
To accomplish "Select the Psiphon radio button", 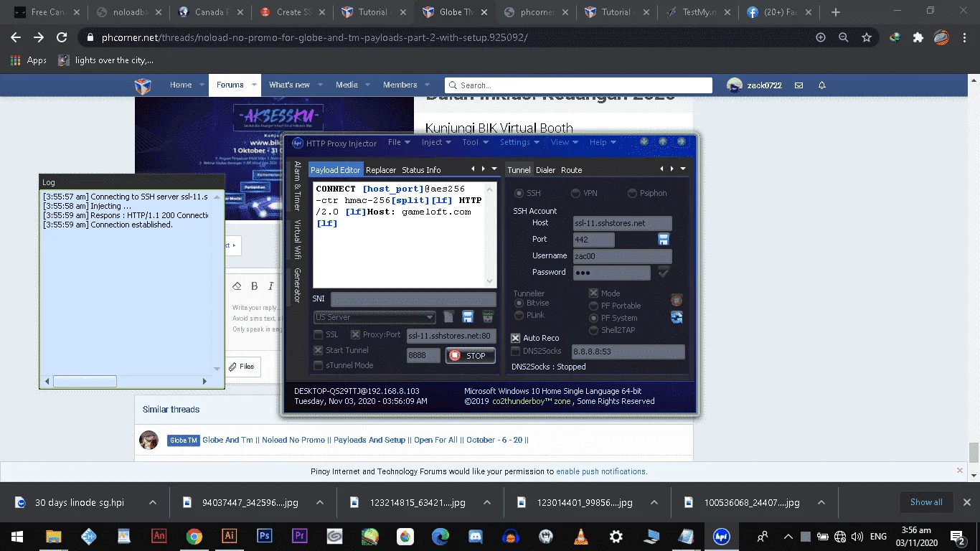I will tap(632, 193).
